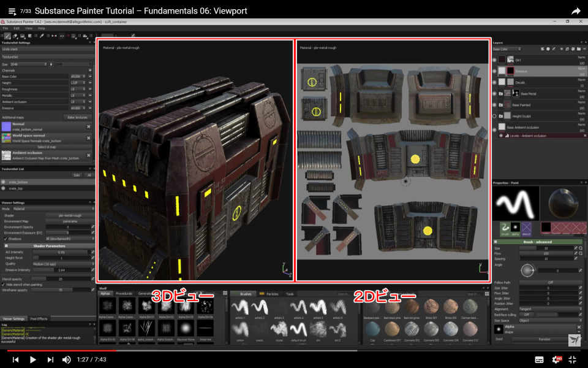Viewport: 588px width, 368px height.
Task: Select the alpha property icon
Action: click(x=515, y=228)
